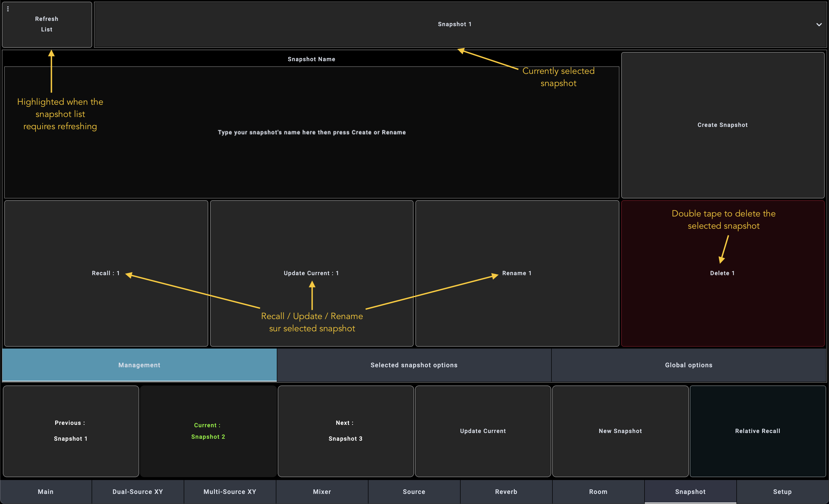The width and height of the screenshot is (829, 504).
Task: Open the Global options tab
Action: click(x=688, y=365)
